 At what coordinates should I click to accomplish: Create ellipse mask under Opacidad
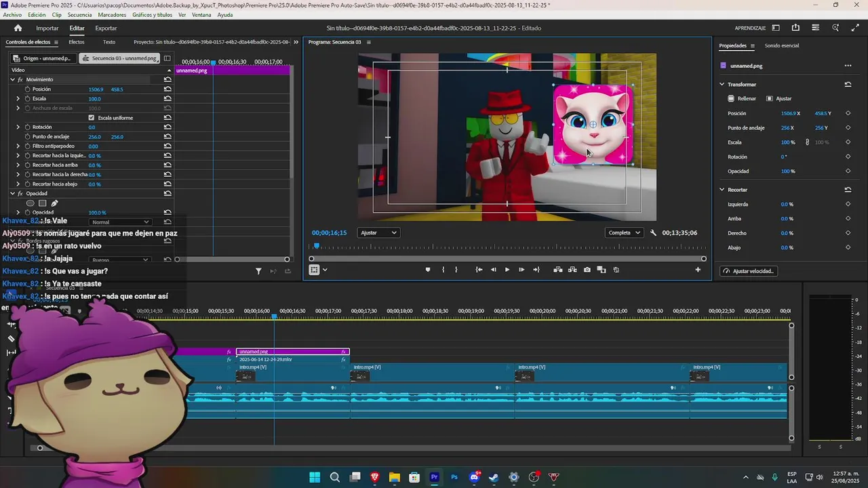30,203
